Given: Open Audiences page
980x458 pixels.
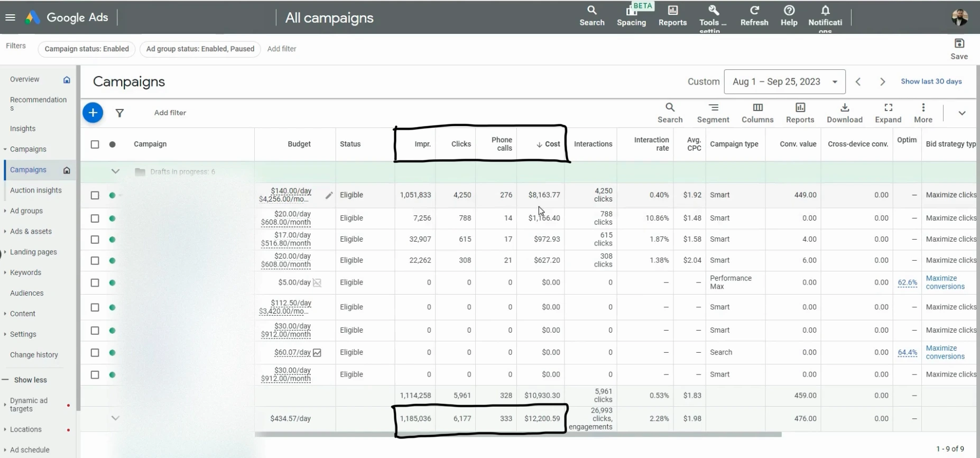Looking at the screenshot, I should pyautogui.click(x=26, y=293).
